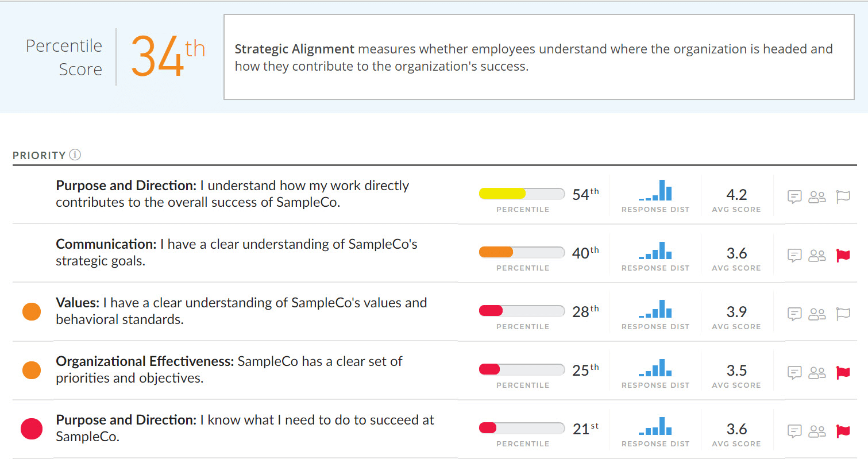
Task: Flag the 54th percentile Purpose and Direction item
Action: (x=843, y=197)
